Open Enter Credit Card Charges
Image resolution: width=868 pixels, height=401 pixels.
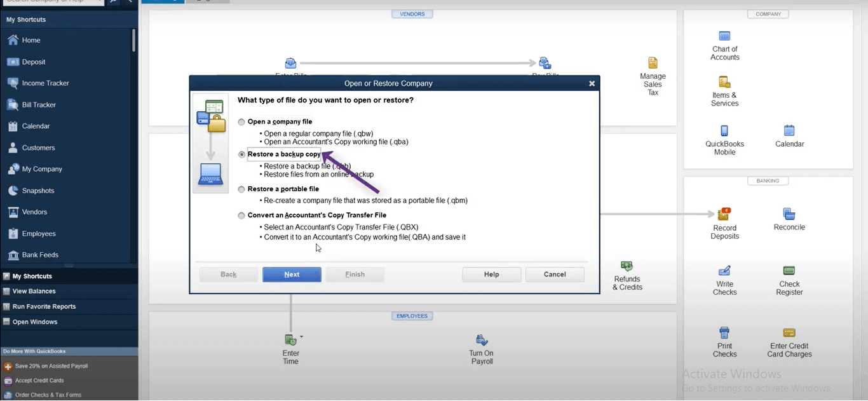pos(789,342)
